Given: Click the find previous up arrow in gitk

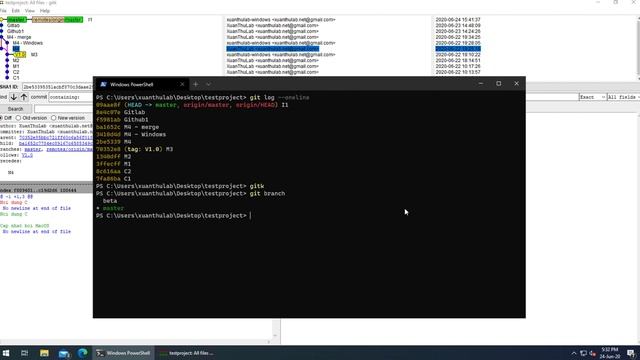Looking at the screenshot, I should click(24, 97).
